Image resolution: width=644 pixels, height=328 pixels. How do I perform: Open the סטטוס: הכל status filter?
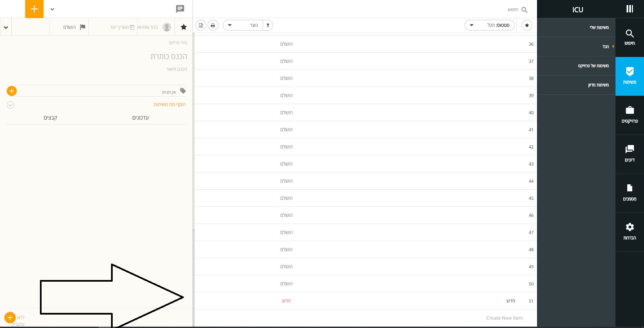point(489,25)
